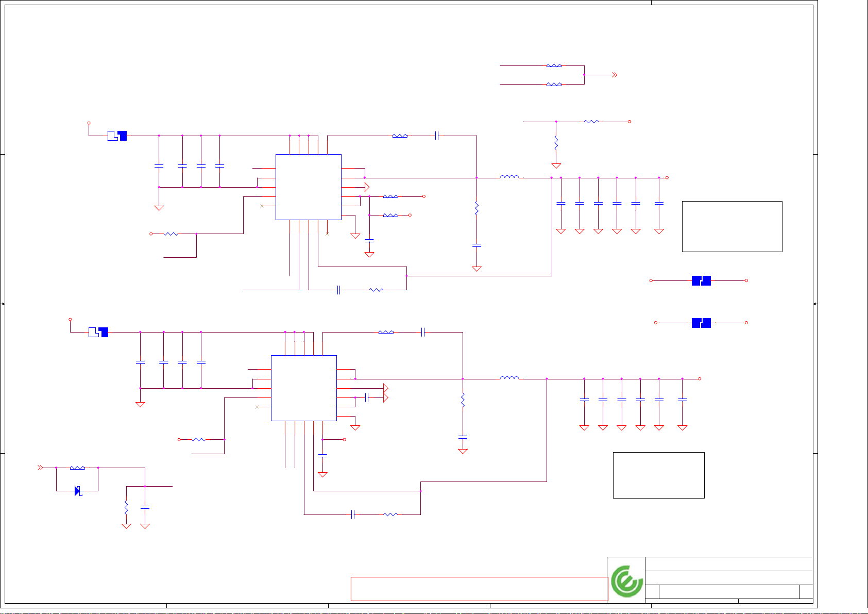Select the inductor on the upper circuit output

pyautogui.click(x=509, y=177)
